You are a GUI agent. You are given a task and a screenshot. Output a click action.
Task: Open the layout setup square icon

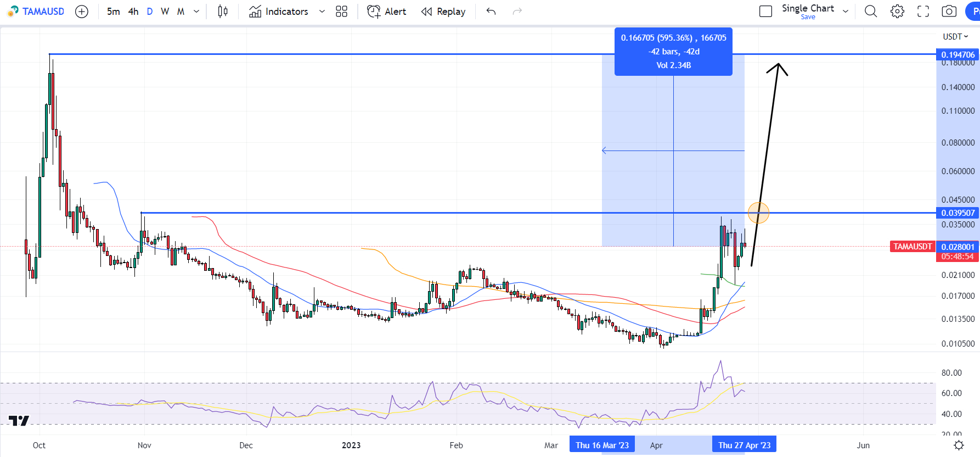[765, 12]
